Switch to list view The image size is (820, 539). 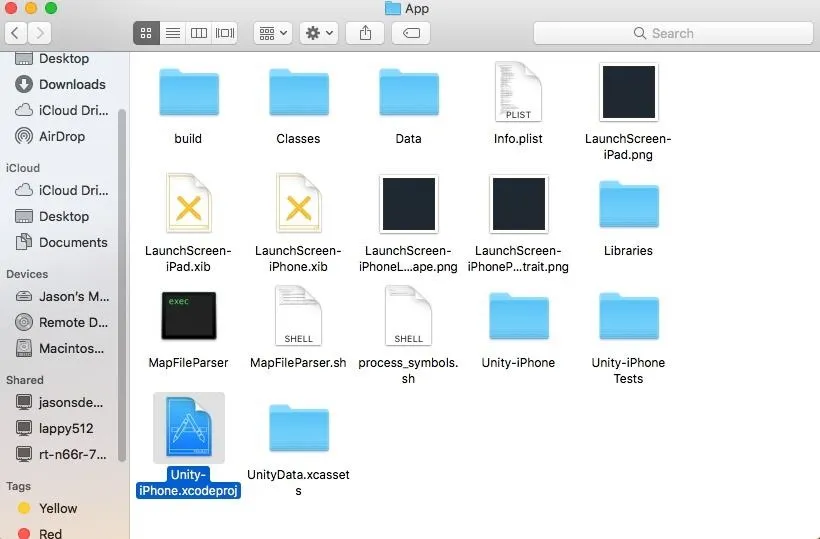[173, 33]
